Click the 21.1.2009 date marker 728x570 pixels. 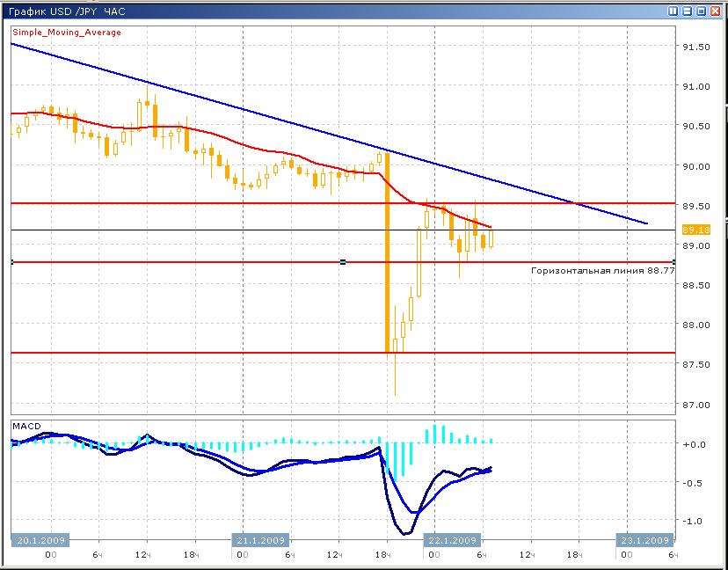click(260, 540)
